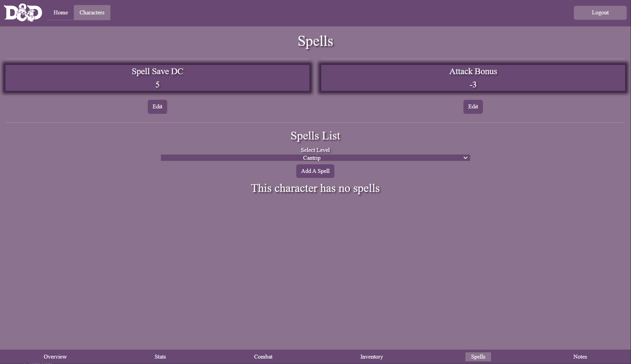The image size is (631, 364).
Task: Click Add A Spell button
Action: (315, 171)
